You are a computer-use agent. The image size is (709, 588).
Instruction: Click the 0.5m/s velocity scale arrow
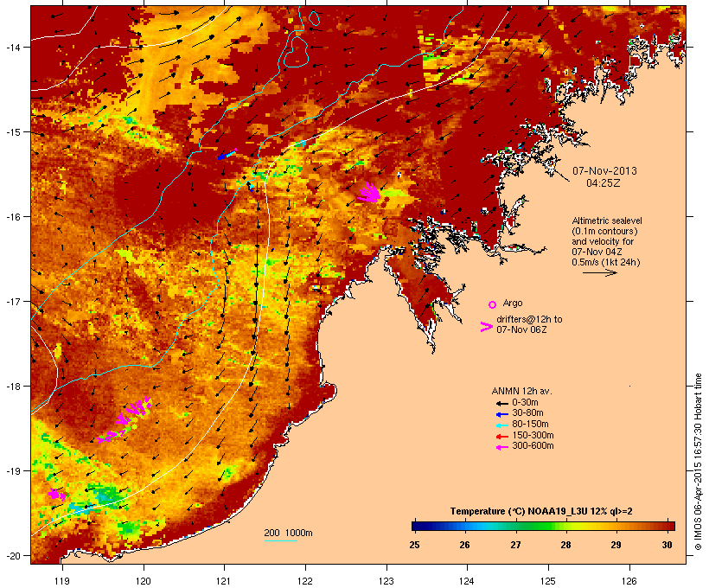(x=600, y=272)
